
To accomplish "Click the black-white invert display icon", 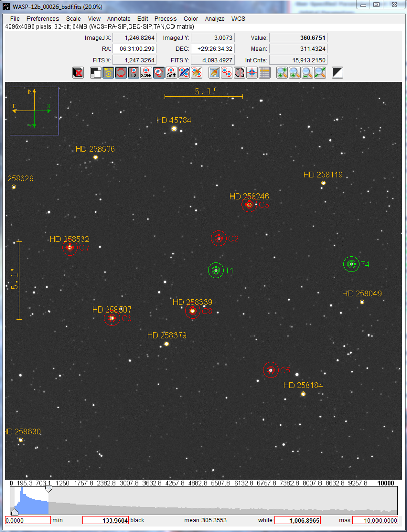I will (x=337, y=73).
